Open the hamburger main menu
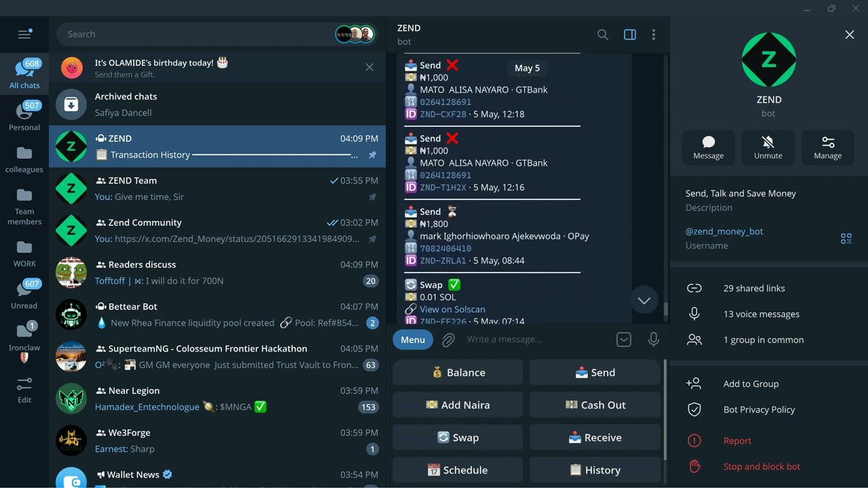Viewport: 868px width, 488px height. pos(24,34)
